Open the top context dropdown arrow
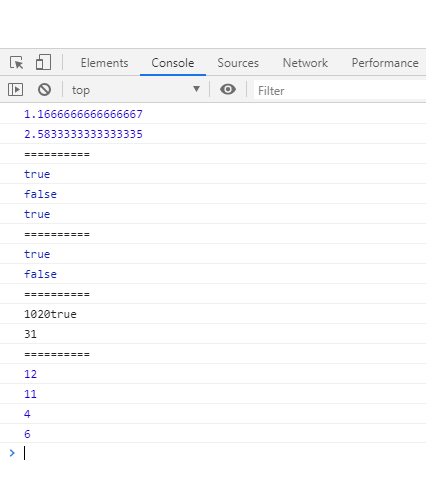 point(197,89)
